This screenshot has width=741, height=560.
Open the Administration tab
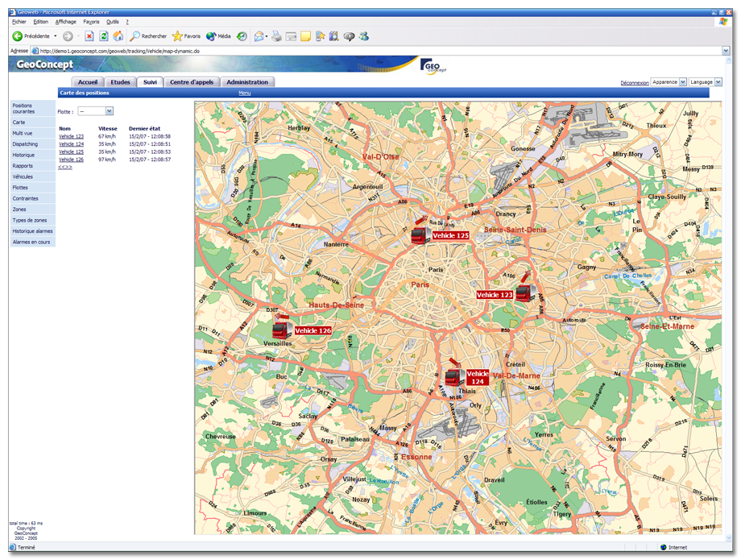coord(247,82)
